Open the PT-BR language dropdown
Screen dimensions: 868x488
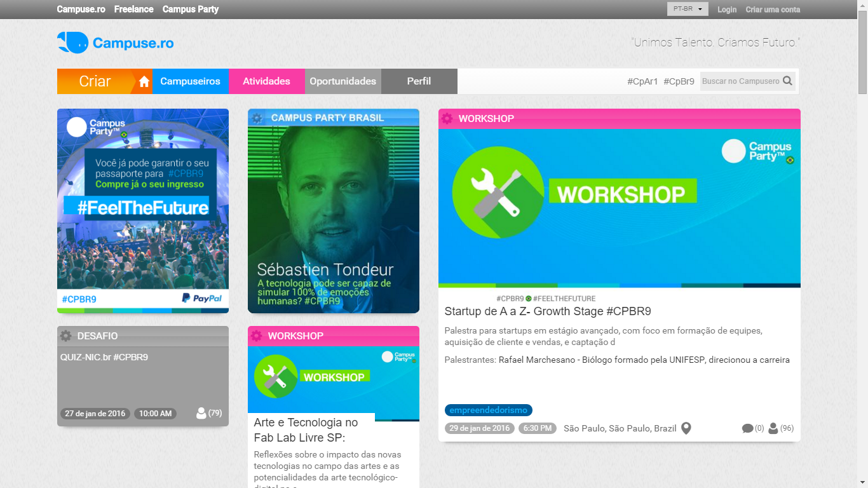688,9
